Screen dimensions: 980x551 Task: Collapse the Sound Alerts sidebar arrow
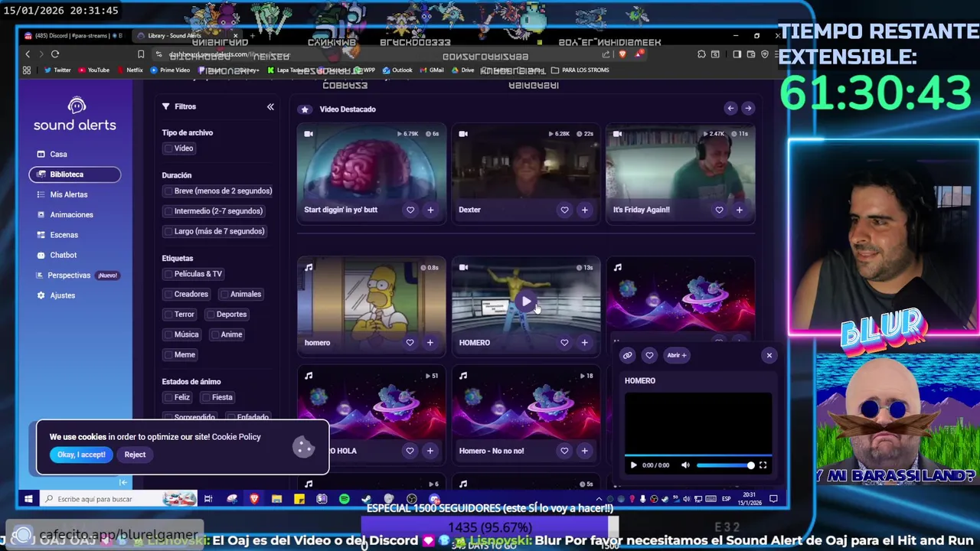(122, 482)
